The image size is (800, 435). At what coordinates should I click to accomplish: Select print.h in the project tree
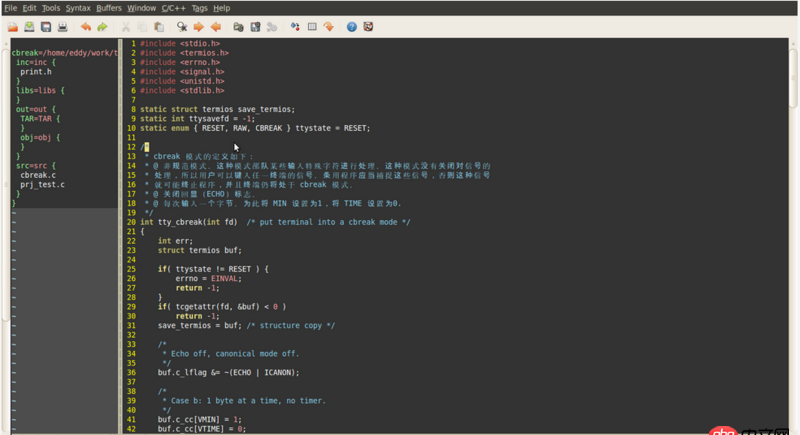click(36, 72)
